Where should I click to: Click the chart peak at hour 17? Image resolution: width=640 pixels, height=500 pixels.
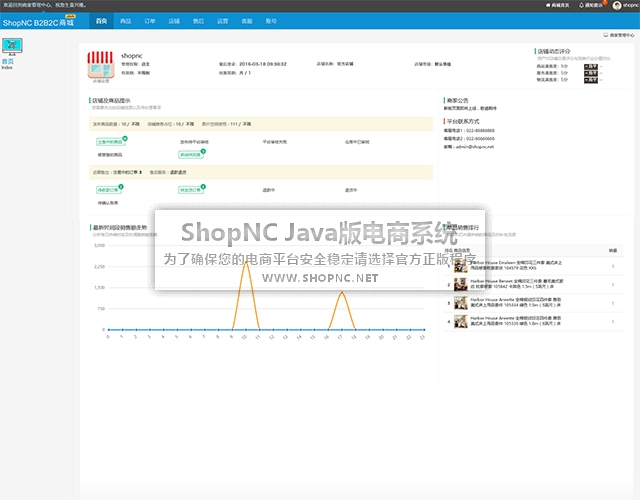342,292
